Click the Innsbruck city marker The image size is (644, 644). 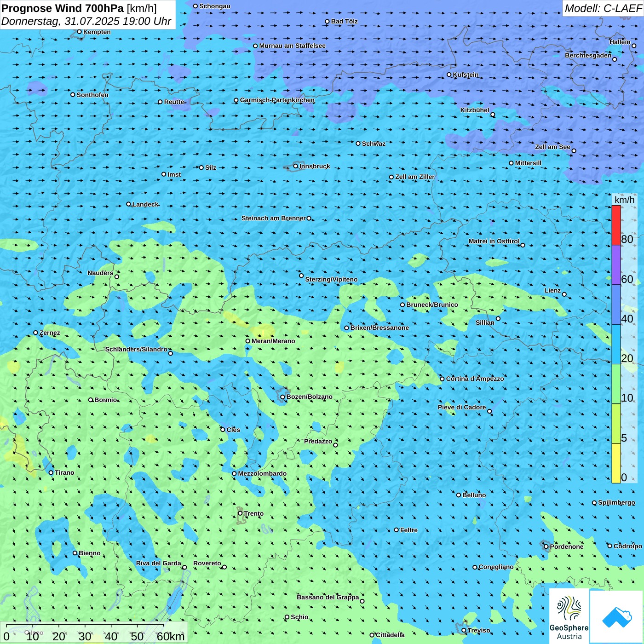tap(296, 166)
